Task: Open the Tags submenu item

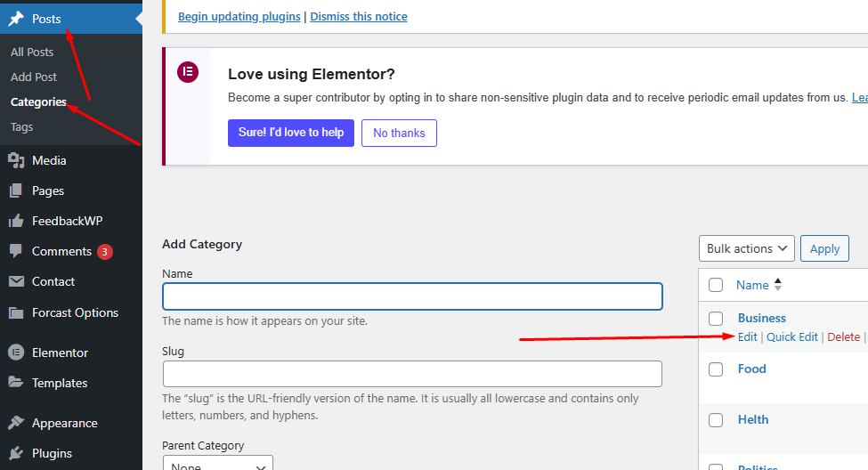Action: point(21,126)
